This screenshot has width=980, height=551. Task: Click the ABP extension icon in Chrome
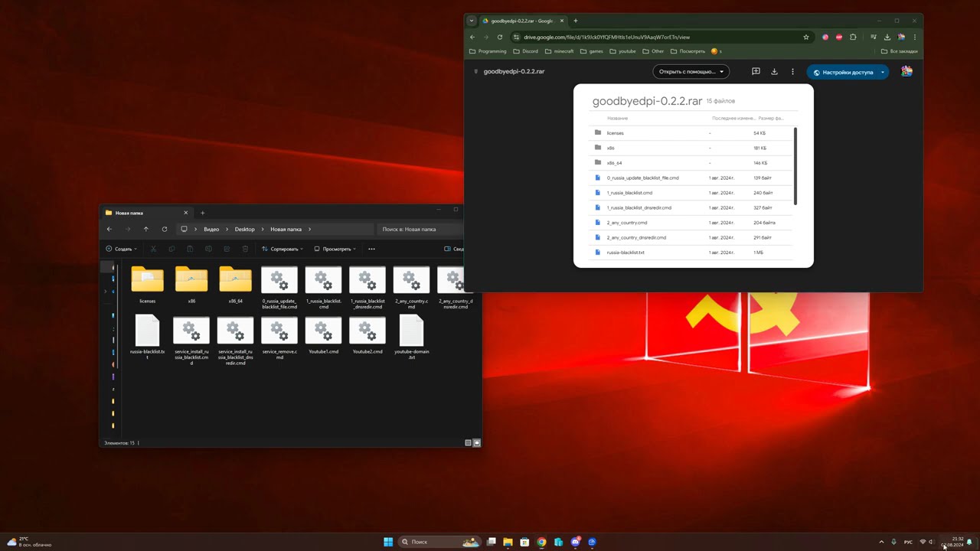[x=839, y=37]
